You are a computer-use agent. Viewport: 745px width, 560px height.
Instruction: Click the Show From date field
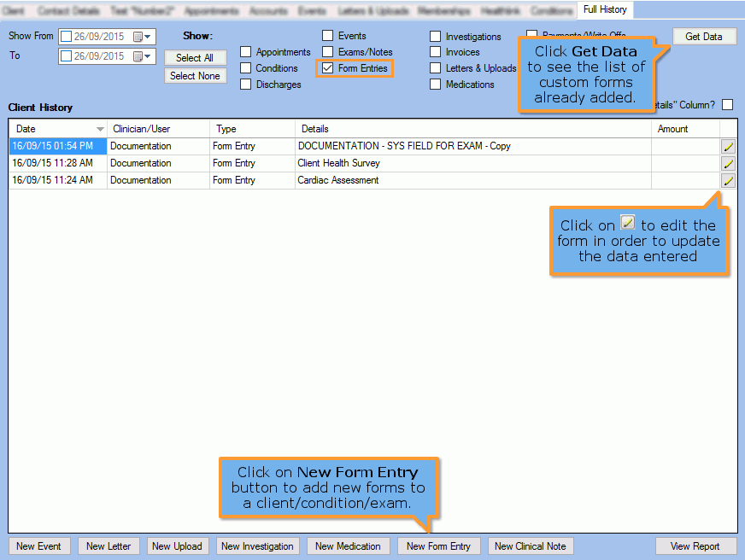pos(107,37)
